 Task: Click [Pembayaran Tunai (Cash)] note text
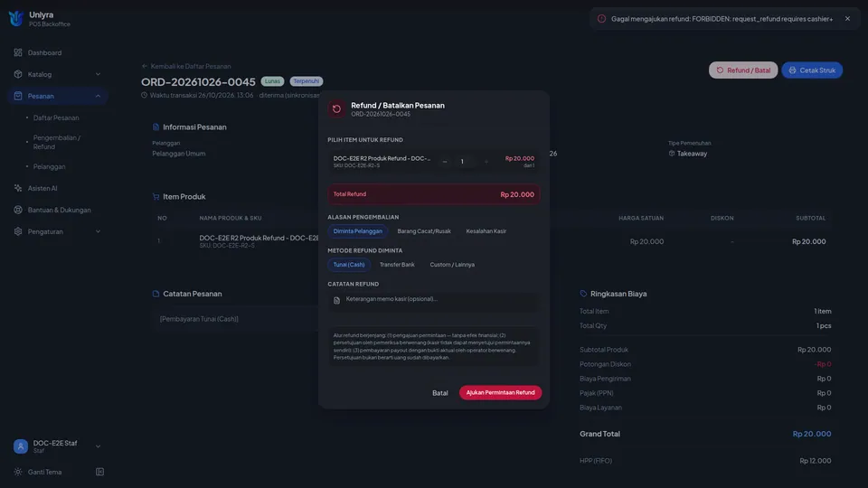click(199, 319)
